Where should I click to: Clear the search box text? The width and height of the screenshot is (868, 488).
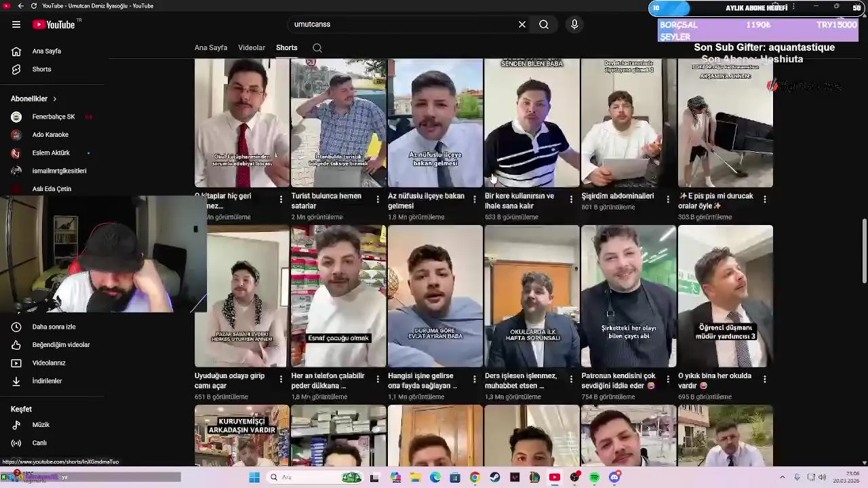[522, 24]
